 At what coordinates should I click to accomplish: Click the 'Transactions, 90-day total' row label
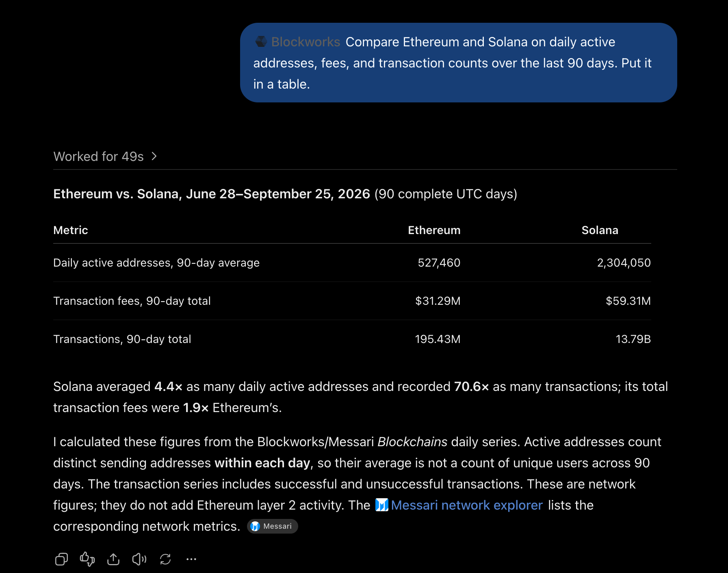122,339
